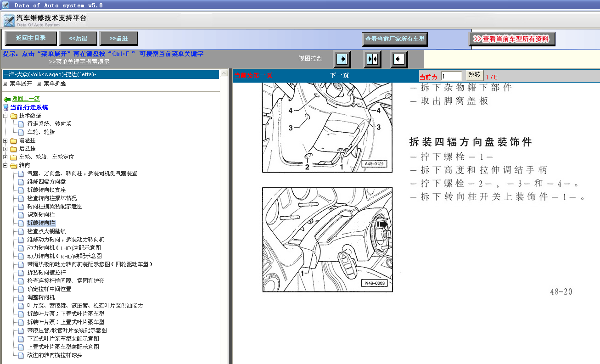This screenshot has width=600, height=364.
Task: Click the >>前进 button
Action: (x=118, y=38)
